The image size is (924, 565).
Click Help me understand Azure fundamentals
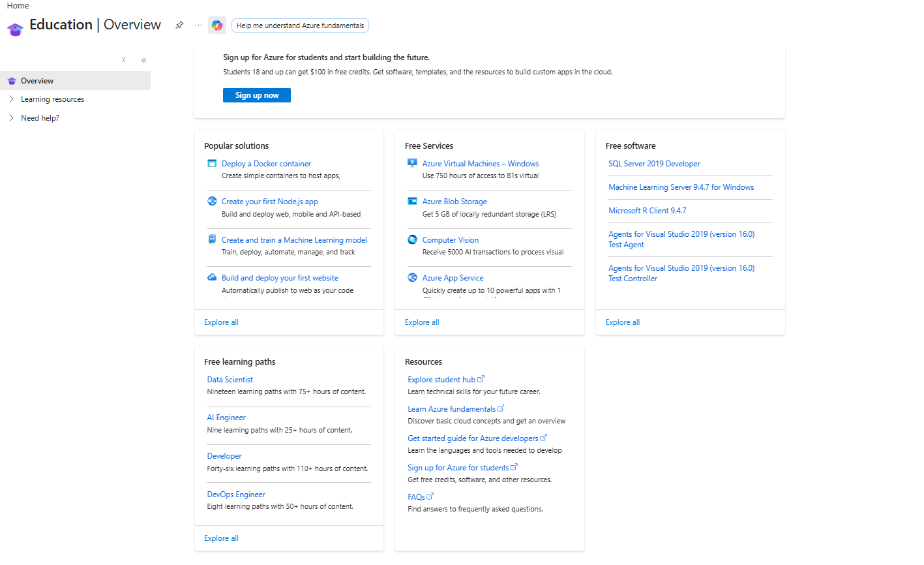300,25
